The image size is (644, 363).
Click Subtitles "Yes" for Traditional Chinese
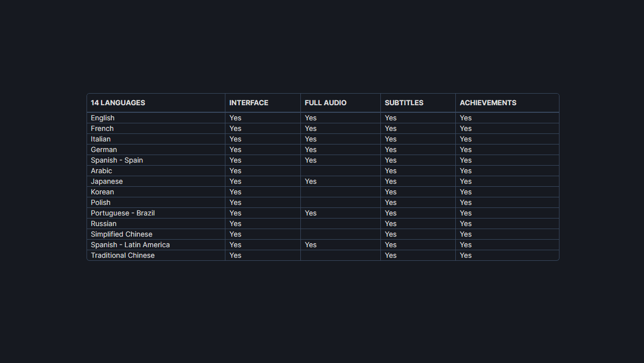[x=390, y=255]
